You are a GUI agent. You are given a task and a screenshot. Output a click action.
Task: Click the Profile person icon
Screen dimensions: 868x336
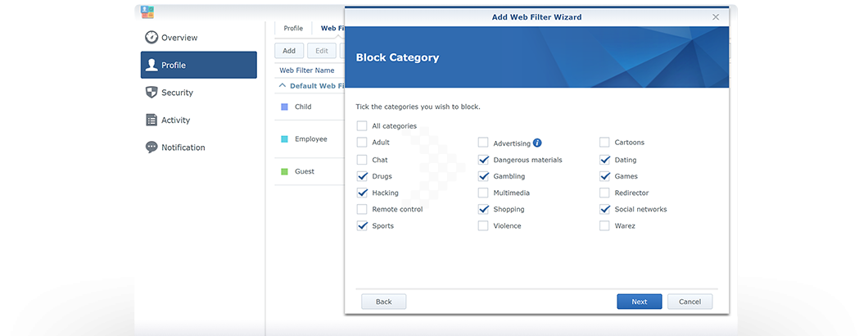151,66
